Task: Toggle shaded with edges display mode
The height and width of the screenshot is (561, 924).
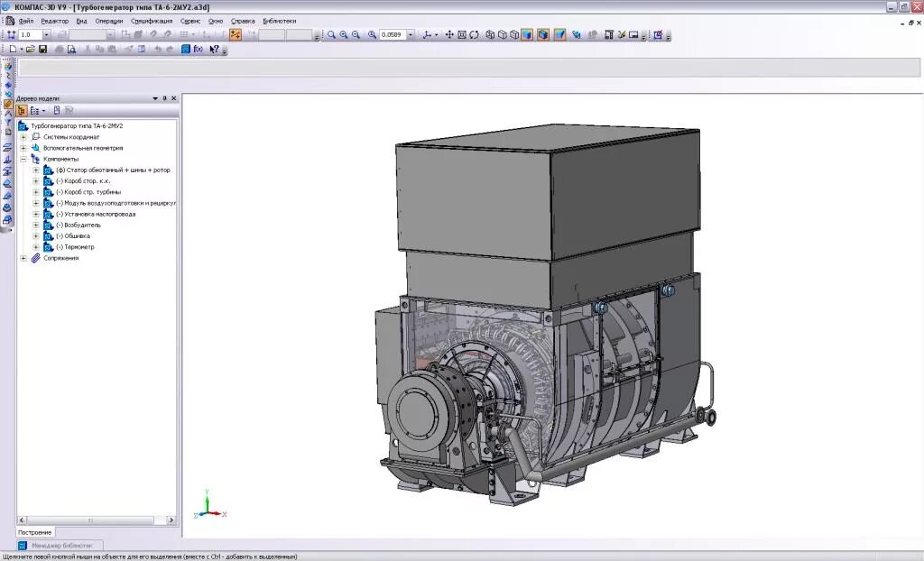Action: tap(542, 35)
